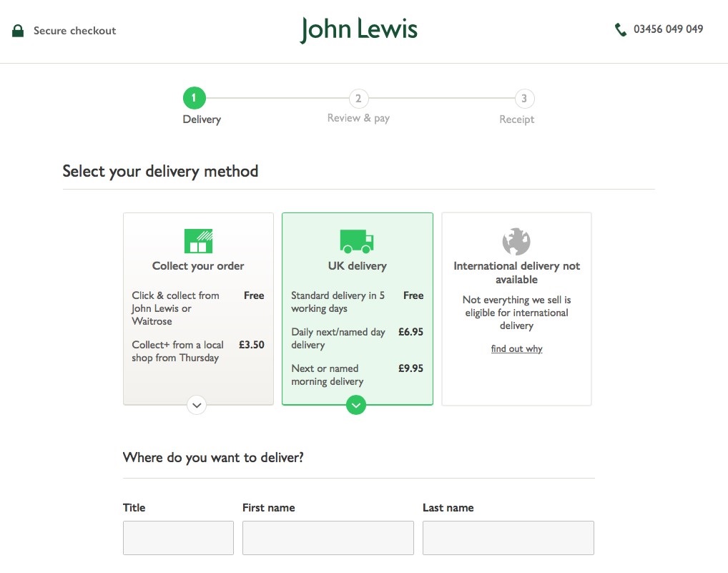The image size is (728, 573).
Task: Select step 3 Receipt circle
Action: pyautogui.click(x=524, y=99)
